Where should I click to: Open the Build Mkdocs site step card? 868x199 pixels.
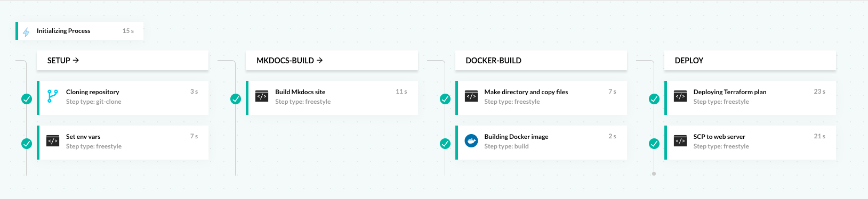click(332, 98)
